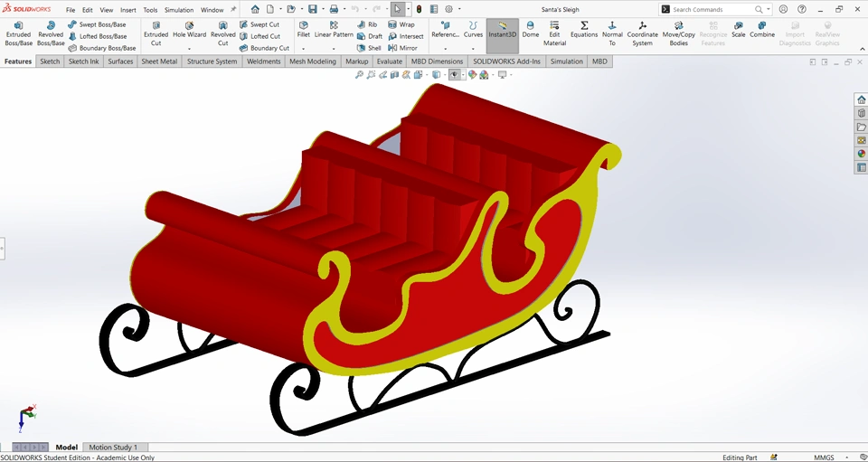The width and height of the screenshot is (868, 462).
Task: Open the Tools menu
Action: [x=150, y=10]
